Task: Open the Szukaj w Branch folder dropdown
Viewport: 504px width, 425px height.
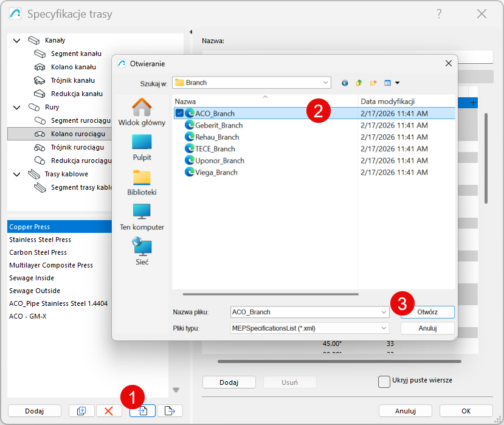Action: click(252, 83)
